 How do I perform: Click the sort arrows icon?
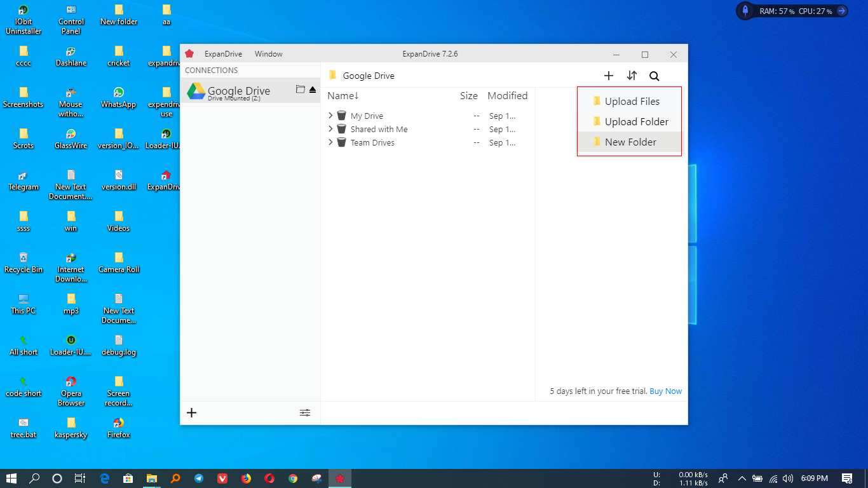coord(632,76)
